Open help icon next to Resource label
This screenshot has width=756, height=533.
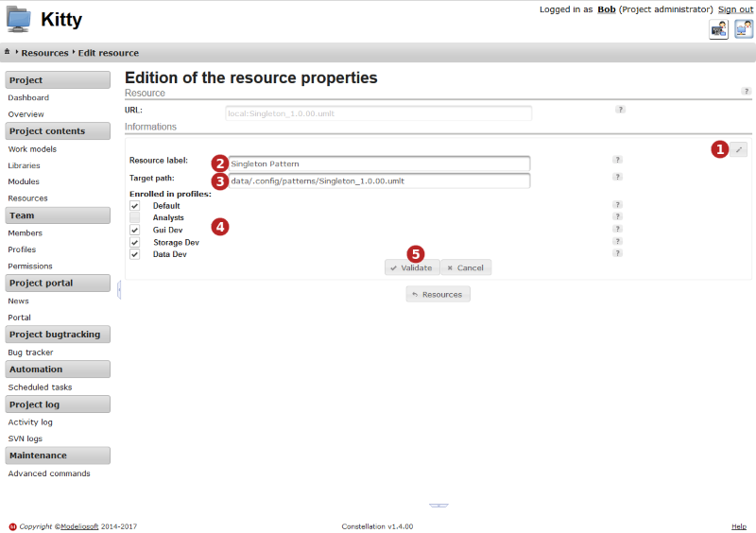tap(617, 160)
